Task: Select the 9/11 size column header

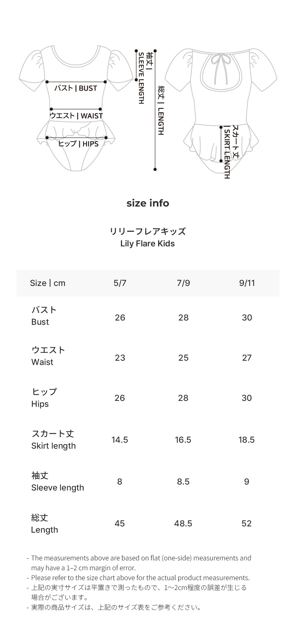Action: (x=247, y=283)
